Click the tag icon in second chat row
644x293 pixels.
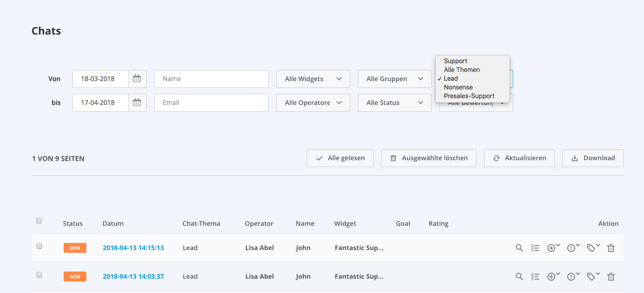pyautogui.click(x=592, y=277)
